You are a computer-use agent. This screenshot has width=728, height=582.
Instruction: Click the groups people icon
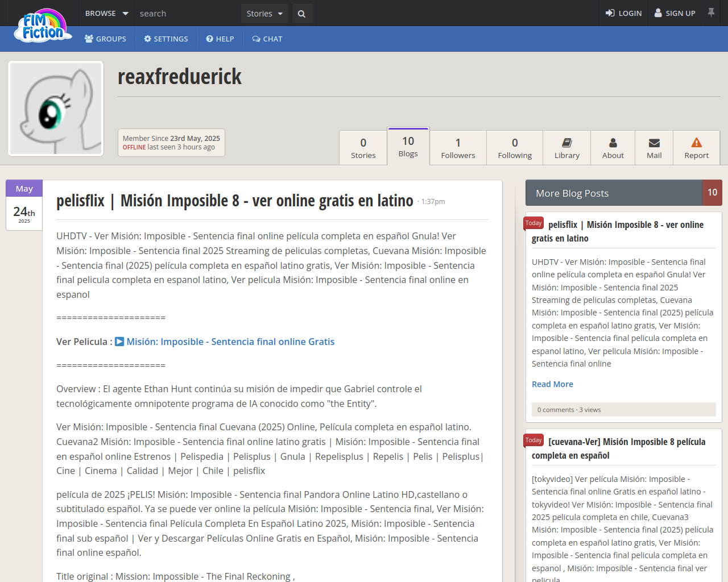click(89, 39)
